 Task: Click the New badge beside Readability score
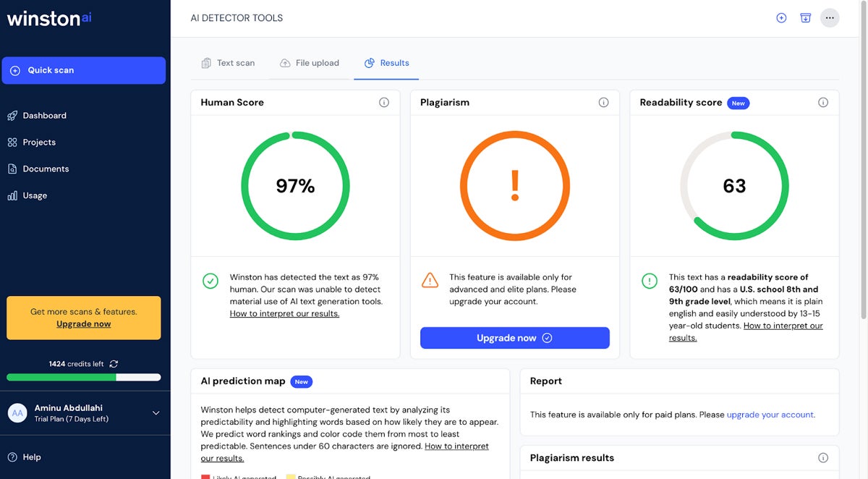coord(738,103)
